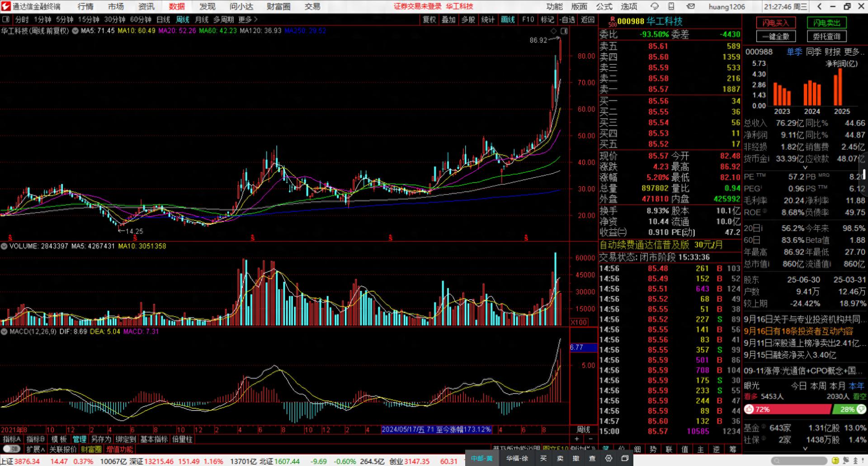Toggle 叠加 overlay mode
The image size is (868, 466).
[x=448, y=19]
